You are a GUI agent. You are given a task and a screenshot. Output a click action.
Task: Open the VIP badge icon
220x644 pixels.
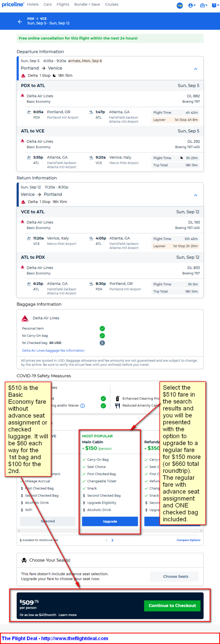(x=180, y=6)
